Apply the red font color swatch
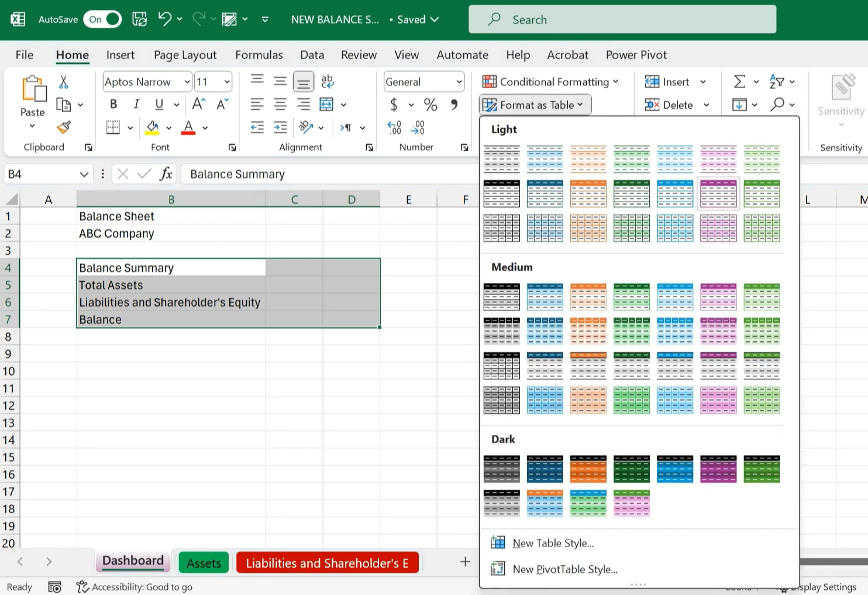The height and width of the screenshot is (595, 868). coord(188,127)
